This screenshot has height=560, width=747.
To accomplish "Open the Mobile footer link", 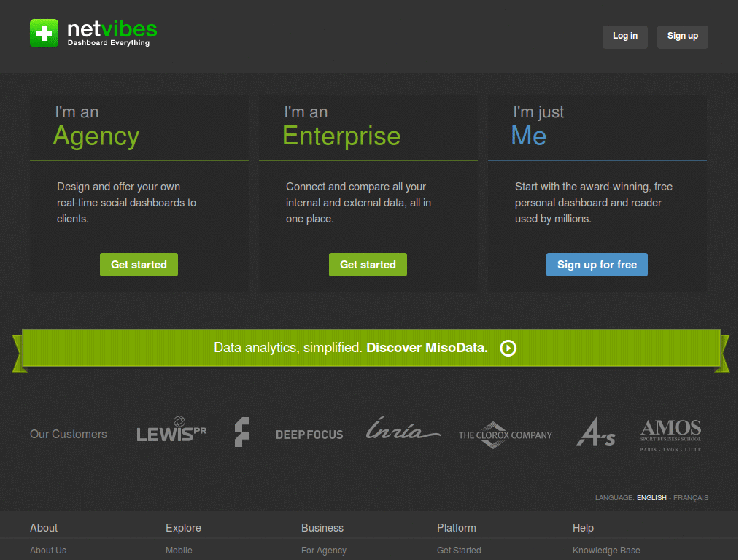I will point(179,550).
